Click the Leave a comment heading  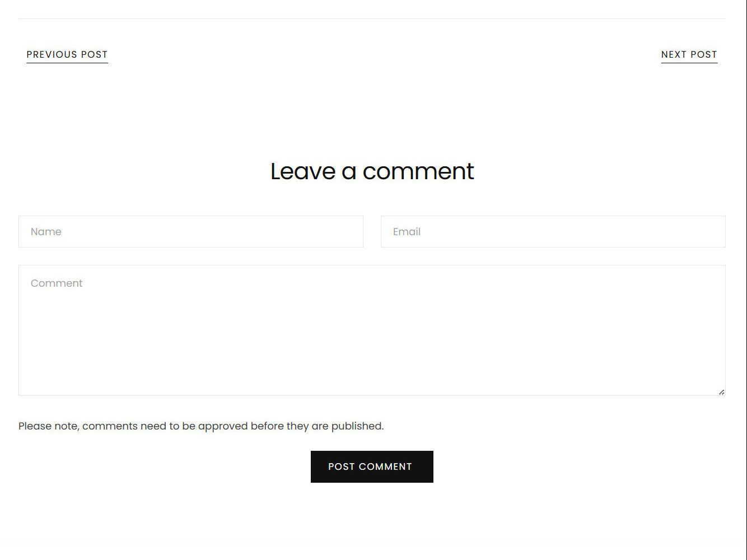tap(372, 171)
